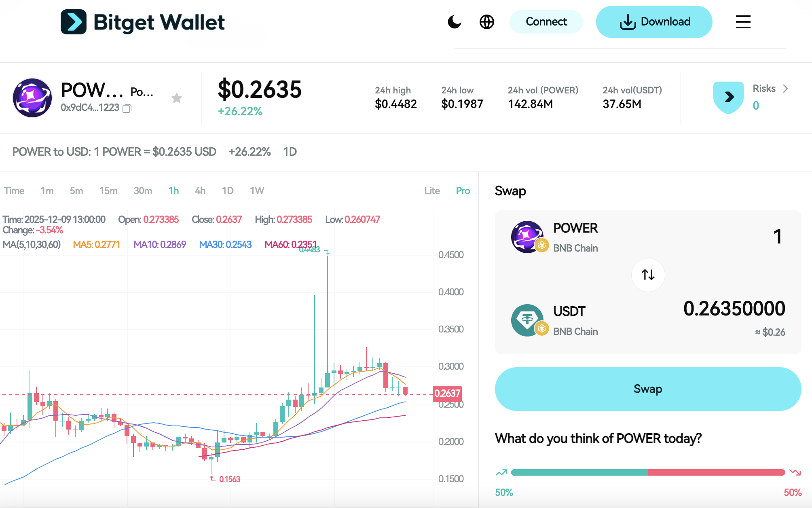Screen dimensions: 812x508
Task: Select the USDT token icon
Action: coord(528,320)
